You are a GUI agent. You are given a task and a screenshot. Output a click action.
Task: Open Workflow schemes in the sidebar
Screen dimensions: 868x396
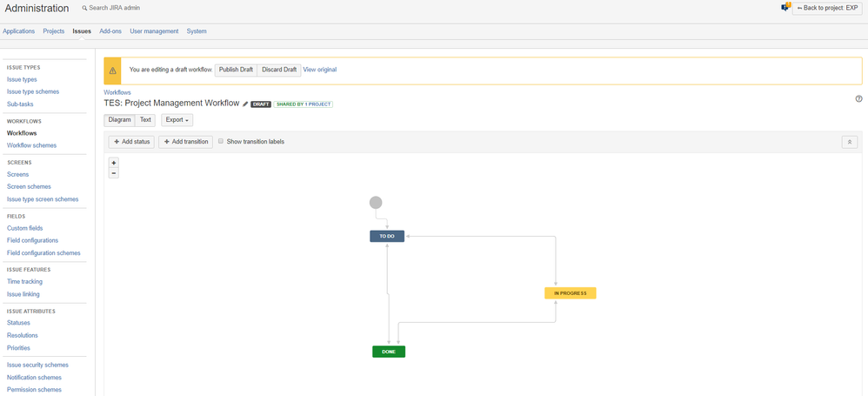(31, 145)
